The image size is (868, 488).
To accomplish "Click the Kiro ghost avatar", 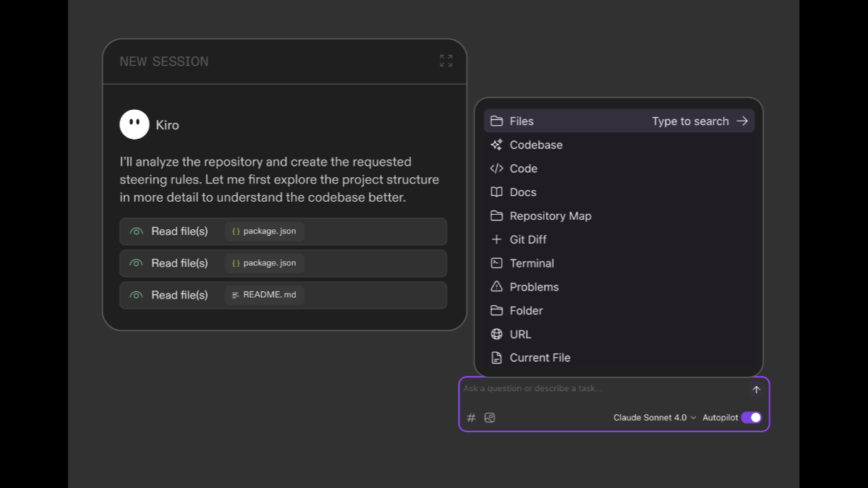I will click(135, 124).
